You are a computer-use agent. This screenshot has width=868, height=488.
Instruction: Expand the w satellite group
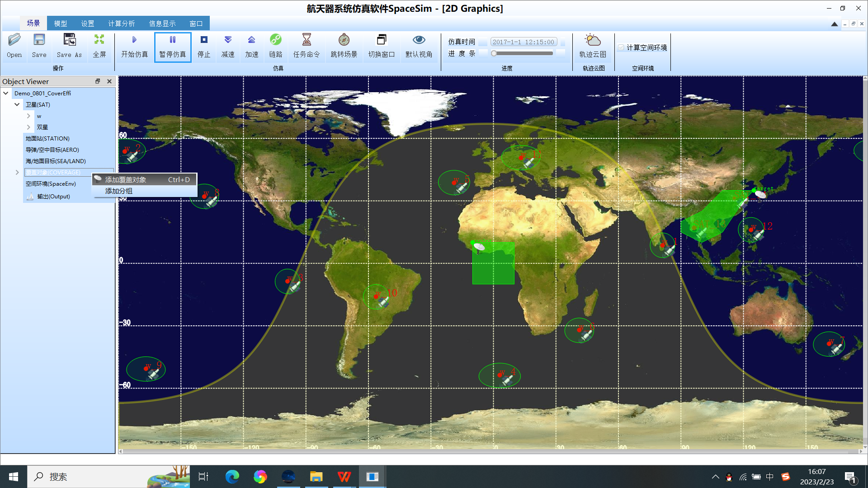(28, 116)
